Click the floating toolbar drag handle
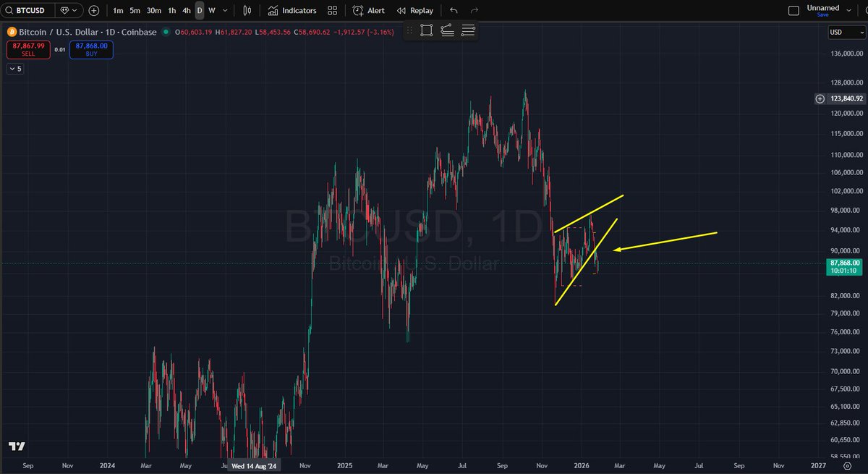Image resolution: width=868 pixels, height=474 pixels. (409, 30)
